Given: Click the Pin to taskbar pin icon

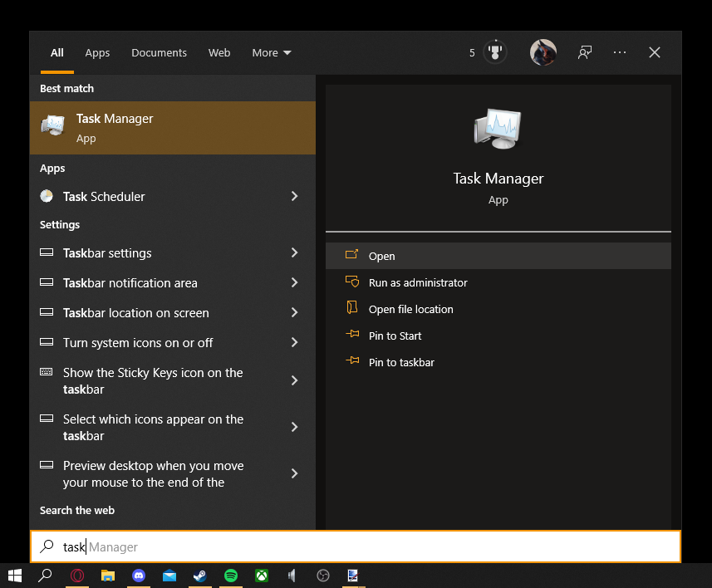Looking at the screenshot, I should pos(352,360).
